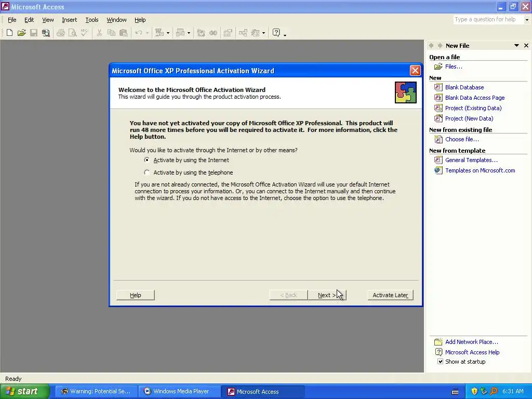Viewport: 532px width, 399px height.
Task: Click the Windows start button
Action: click(25, 391)
